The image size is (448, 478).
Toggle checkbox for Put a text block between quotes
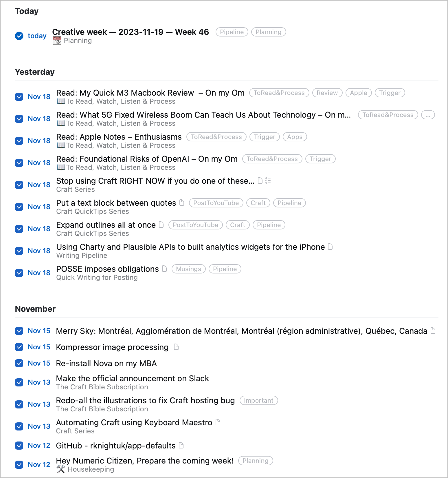(19, 207)
